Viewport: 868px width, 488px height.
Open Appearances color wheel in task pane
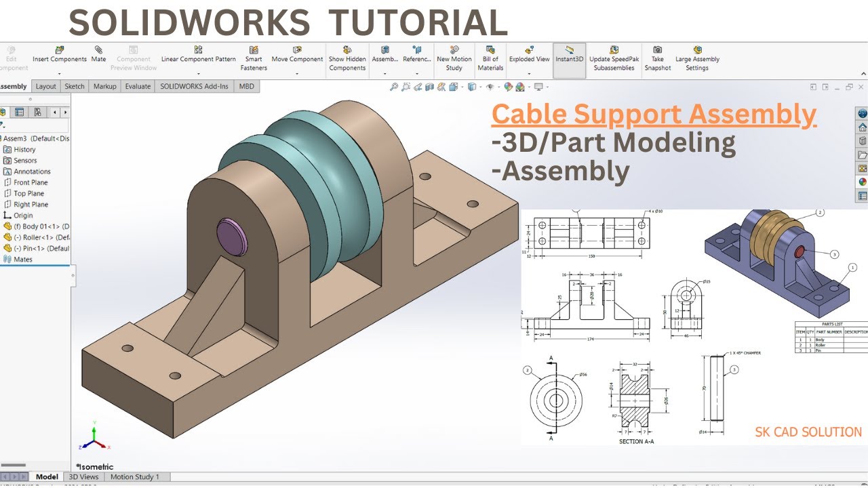point(863,182)
